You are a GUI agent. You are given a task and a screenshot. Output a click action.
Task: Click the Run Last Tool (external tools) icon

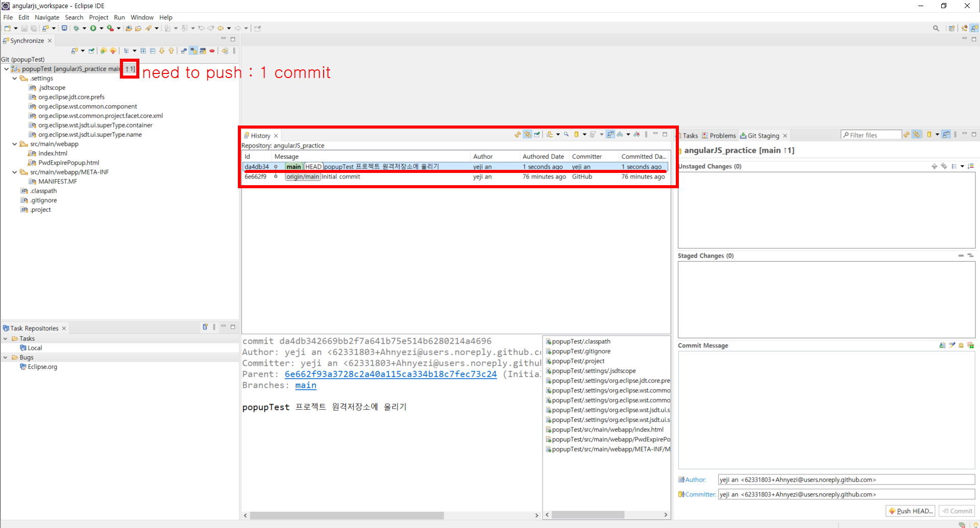(x=110, y=28)
